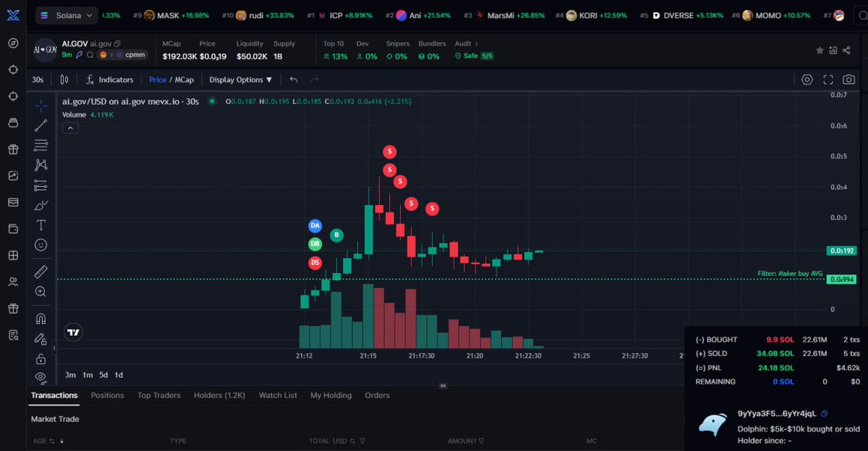Select the ruler measure tool
The width and height of the screenshot is (868, 451).
tap(41, 271)
